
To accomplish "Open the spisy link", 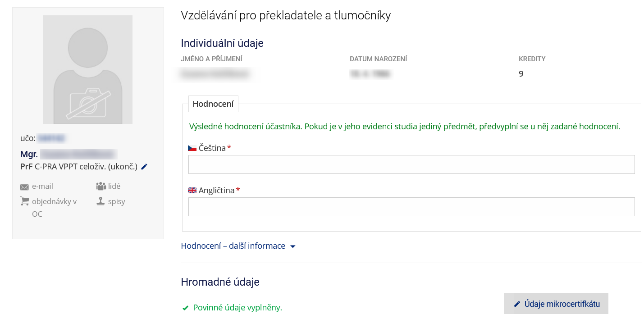I will click(117, 201).
